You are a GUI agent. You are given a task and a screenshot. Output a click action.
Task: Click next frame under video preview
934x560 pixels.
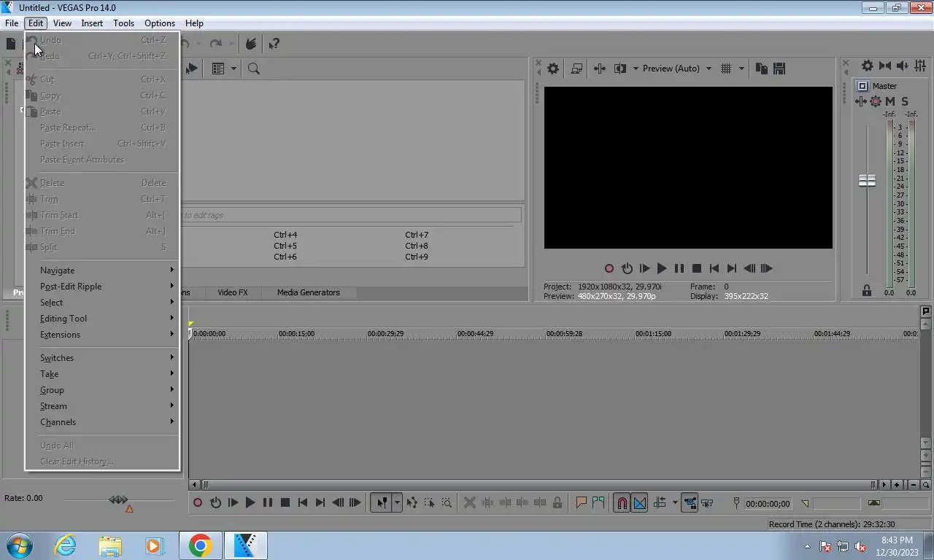coord(766,268)
